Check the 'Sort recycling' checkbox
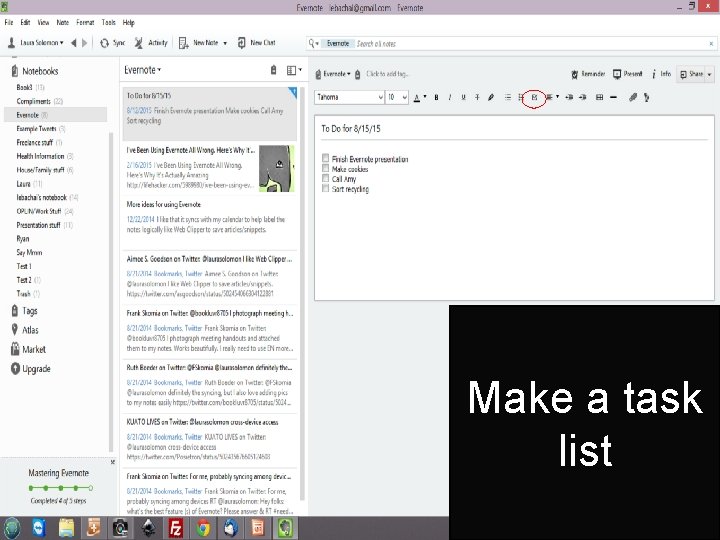 pyautogui.click(x=326, y=188)
